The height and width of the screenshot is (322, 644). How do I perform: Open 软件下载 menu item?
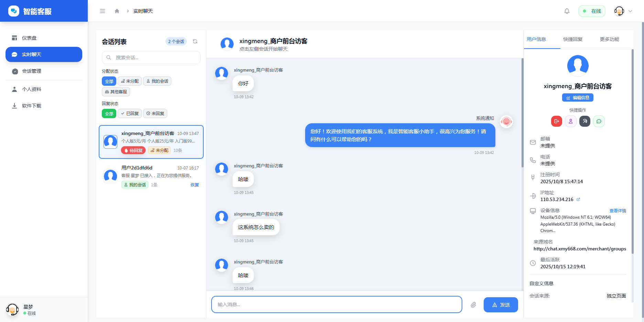coord(44,106)
